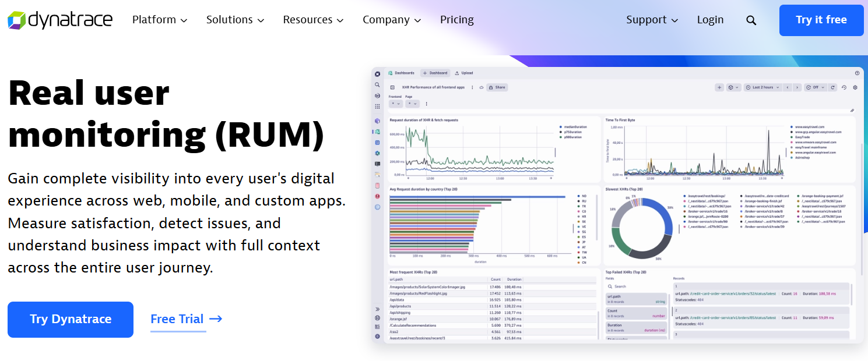Toggle the Share visibility lock on dashboard
The width and height of the screenshot is (868, 361).
[490, 87]
